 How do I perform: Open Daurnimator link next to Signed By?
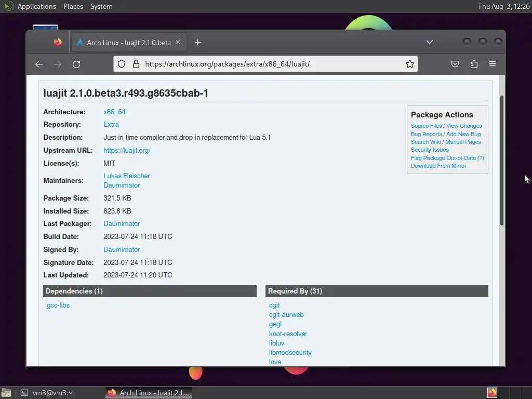(x=122, y=250)
